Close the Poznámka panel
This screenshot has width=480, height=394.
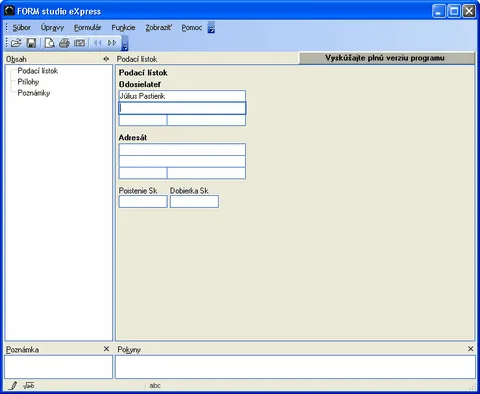[106, 349]
